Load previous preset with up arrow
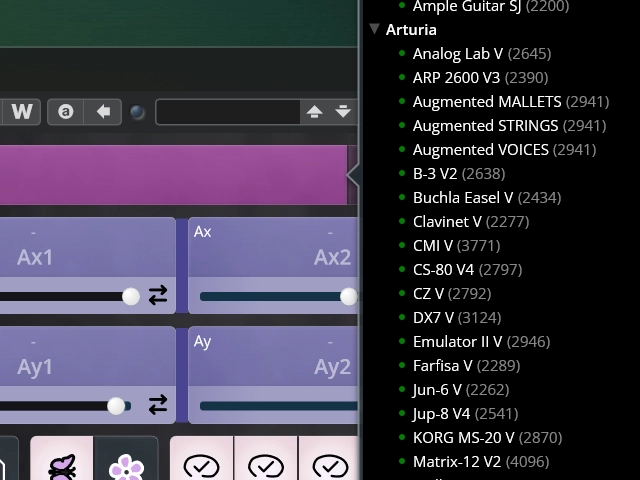Viewport: 640px width, 480px height. tap(314, 111)
